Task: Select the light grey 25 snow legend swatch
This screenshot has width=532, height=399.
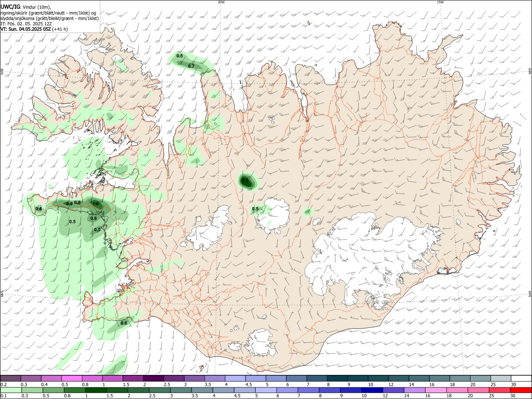Action: [x=501, y=378]
